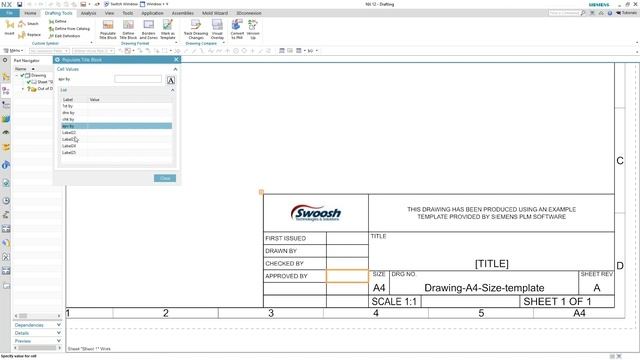Switch to the View ribbon tab
The height and width of the screenshot is (360, 640).
point(109,13)
